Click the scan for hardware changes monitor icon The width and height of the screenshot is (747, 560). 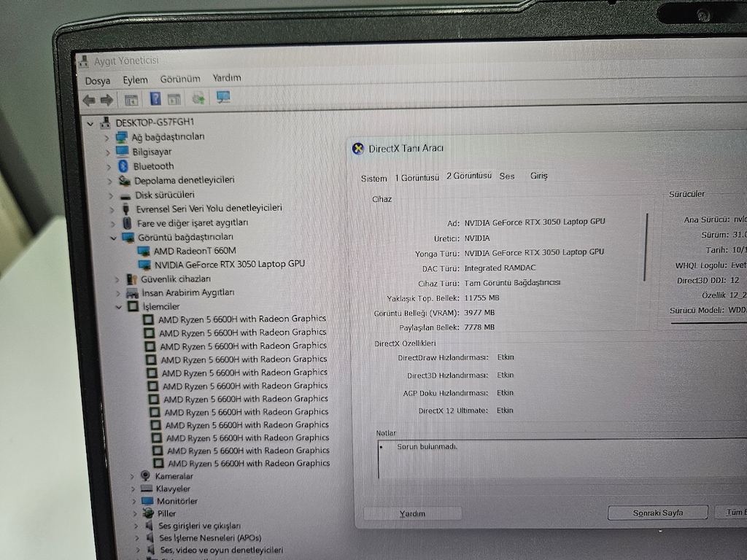click(x=223, y=97)
